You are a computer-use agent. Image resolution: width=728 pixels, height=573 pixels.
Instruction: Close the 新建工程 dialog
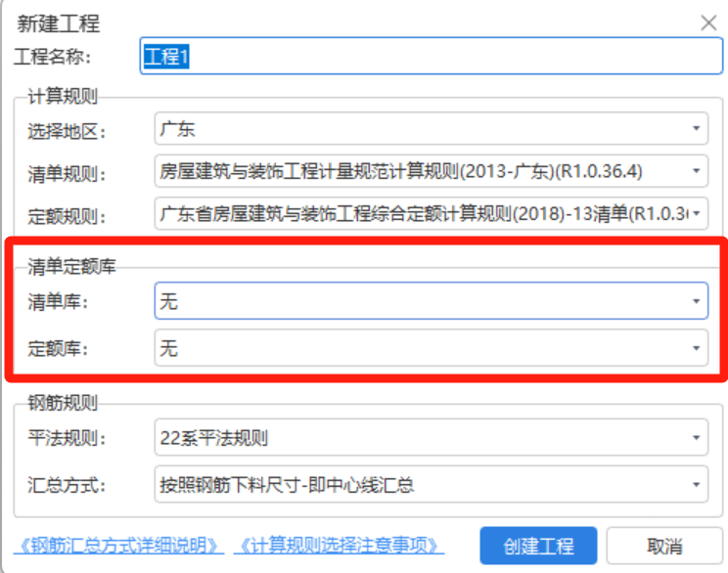coord(708,22)
